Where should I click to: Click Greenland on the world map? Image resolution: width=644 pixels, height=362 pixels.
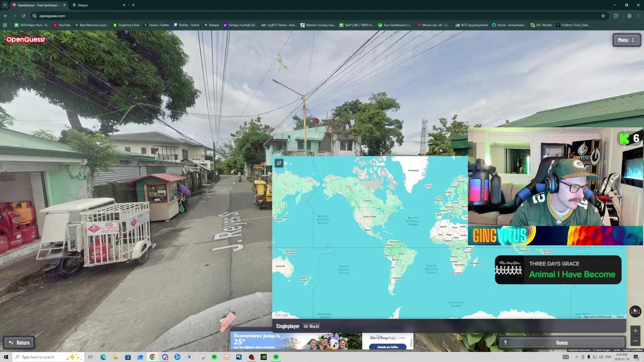pyautogui.click(x=413, y=170)
